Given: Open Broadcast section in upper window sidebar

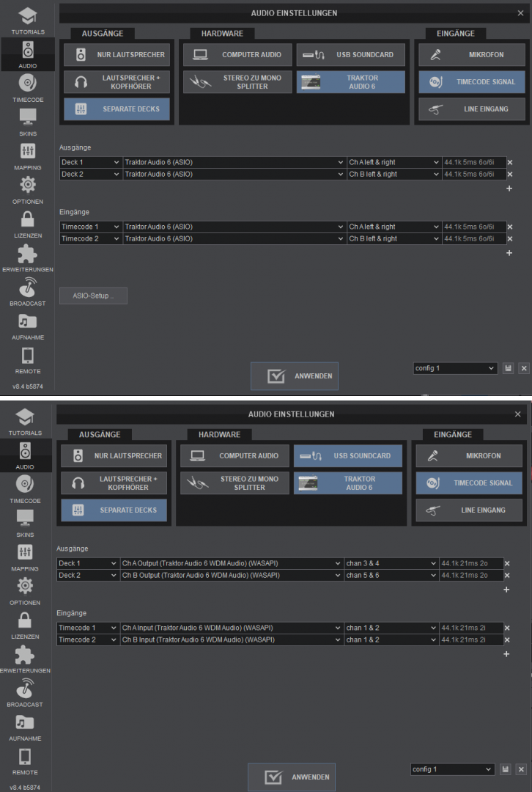Looking at the screenshot, I should 27,291.
